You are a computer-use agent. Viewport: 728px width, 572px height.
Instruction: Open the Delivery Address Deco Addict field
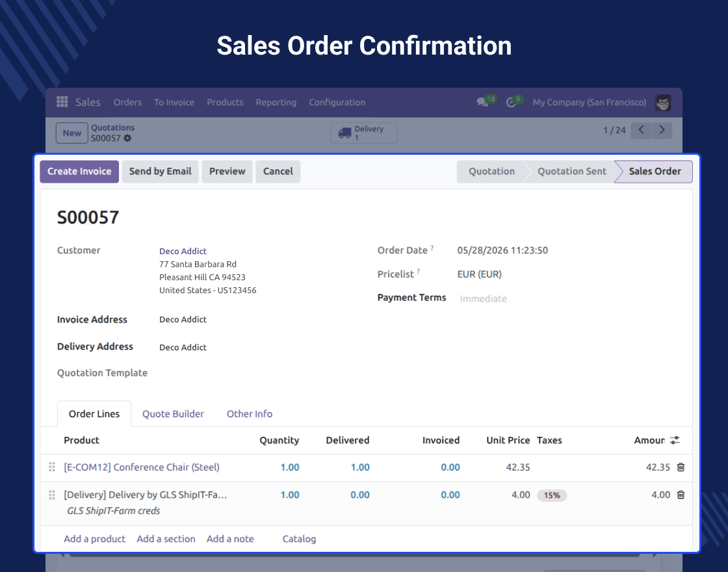tap(183, 347)
